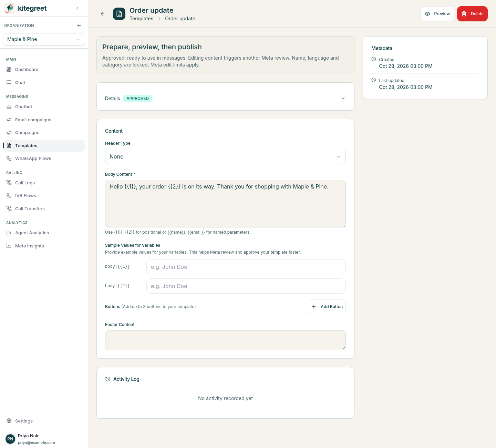Click the Email campaigns megaphone icon

point(9,120)
